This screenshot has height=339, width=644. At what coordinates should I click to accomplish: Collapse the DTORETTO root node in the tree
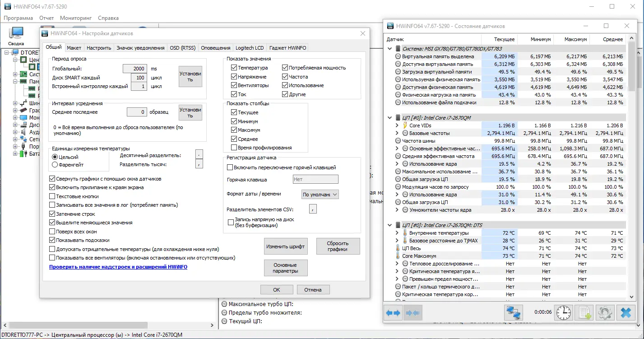coord(7,52)
